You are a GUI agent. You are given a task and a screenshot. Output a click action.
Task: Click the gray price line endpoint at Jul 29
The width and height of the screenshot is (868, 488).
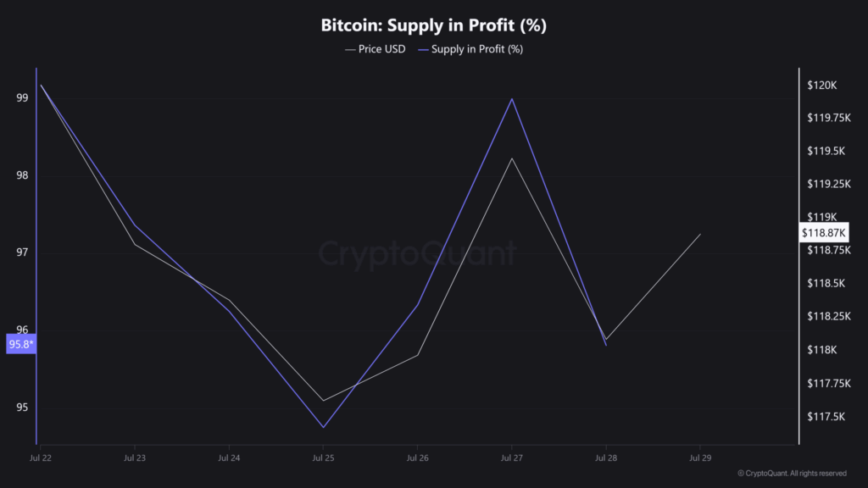point(700,234)
